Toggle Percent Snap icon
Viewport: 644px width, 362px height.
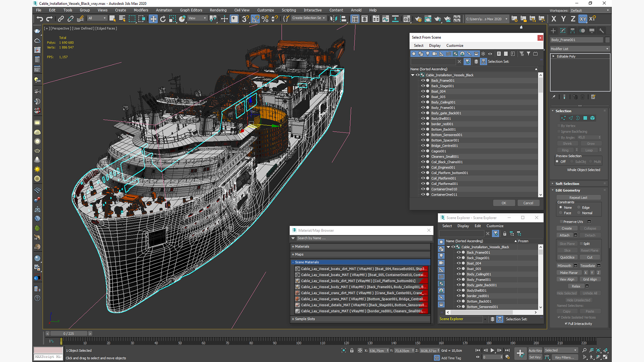(x=265, y=19)
